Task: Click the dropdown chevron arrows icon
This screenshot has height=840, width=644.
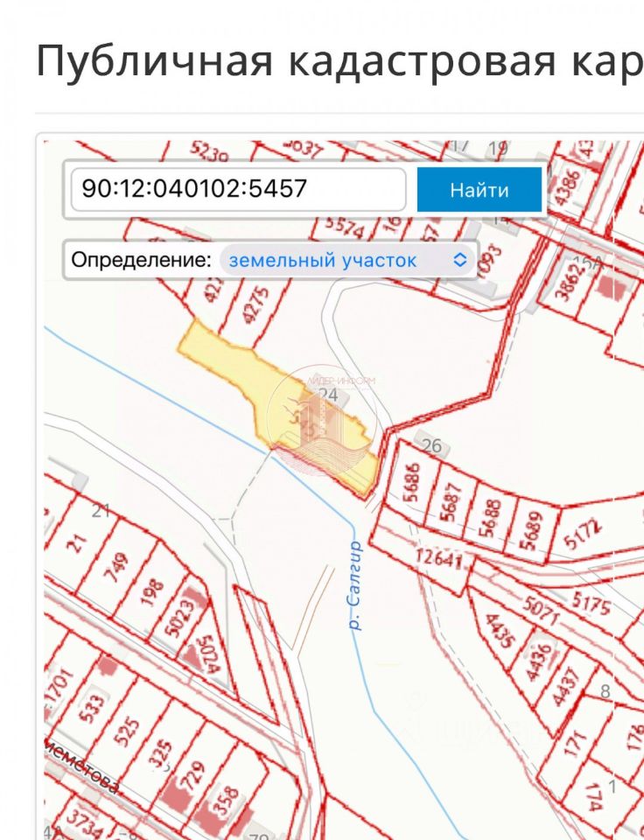Action: [x=459, y=261]
